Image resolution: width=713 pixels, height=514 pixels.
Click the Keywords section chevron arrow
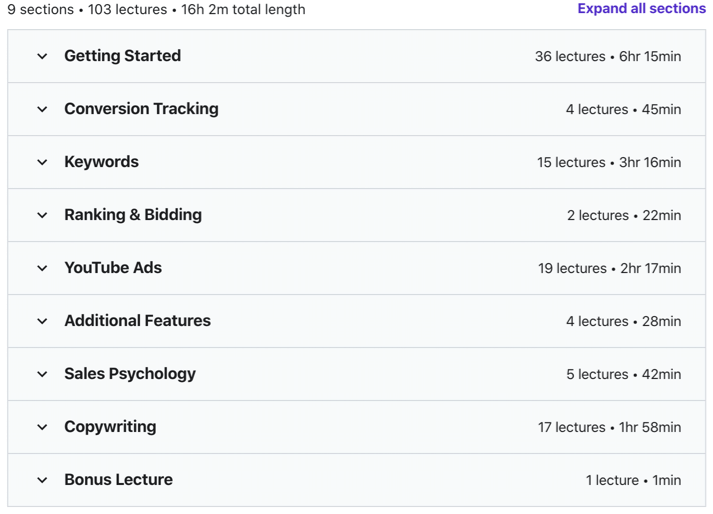pos(42,162)
